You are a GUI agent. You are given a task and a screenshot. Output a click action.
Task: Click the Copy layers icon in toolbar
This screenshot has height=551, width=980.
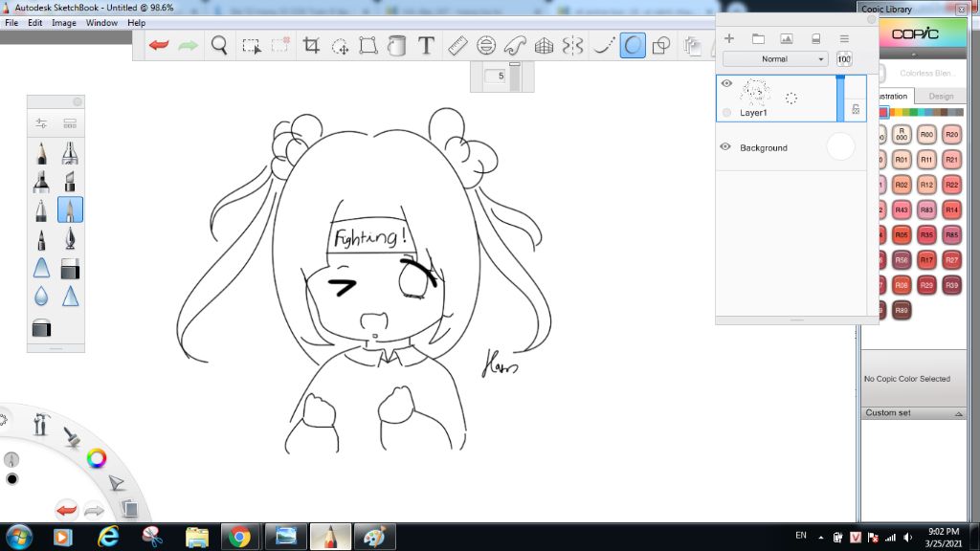click(x=692, y=46)
